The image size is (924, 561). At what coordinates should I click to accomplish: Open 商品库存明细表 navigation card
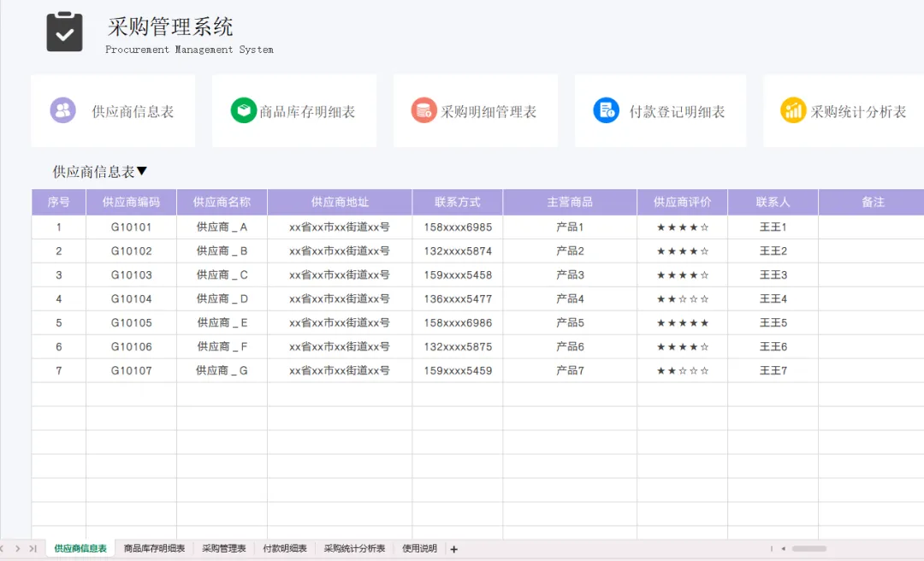[x=294, y=111]
